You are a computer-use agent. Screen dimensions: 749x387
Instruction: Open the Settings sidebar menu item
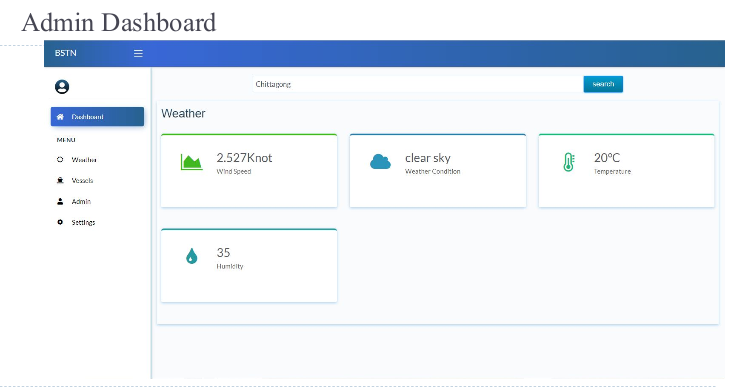(x=83, y=222)
